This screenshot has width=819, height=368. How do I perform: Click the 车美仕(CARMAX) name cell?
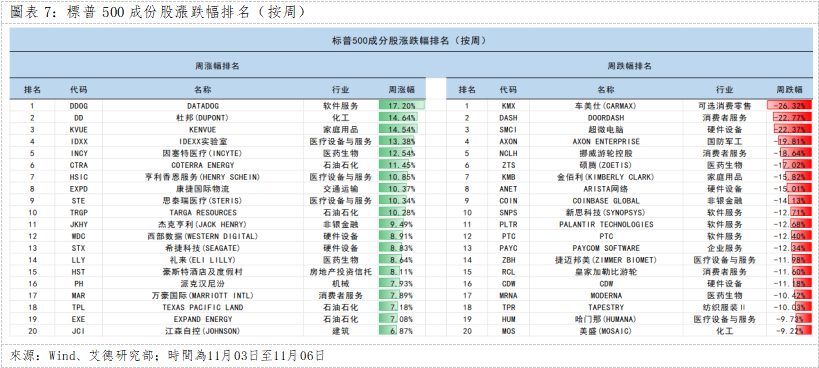click(x=605, y=105)
